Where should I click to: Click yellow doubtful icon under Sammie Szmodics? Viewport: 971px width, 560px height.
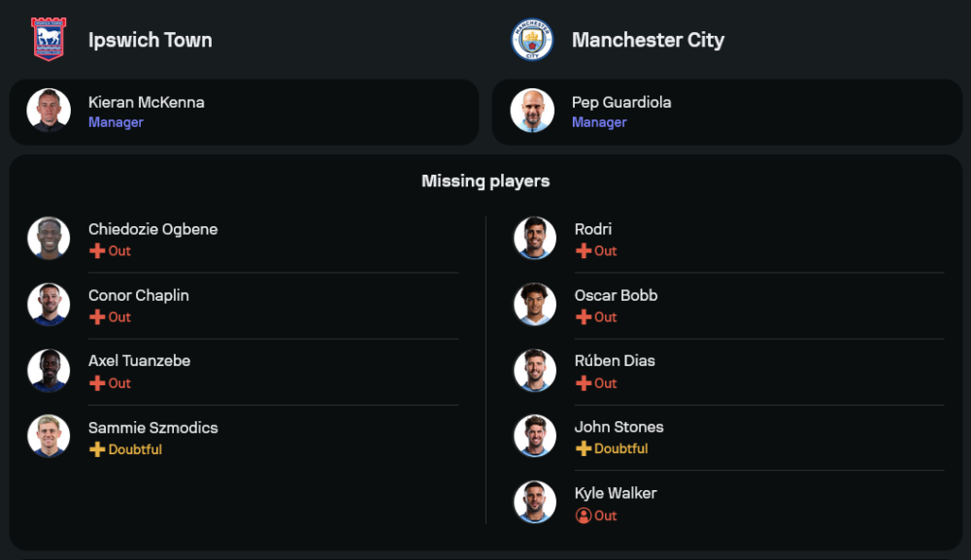[97, 449]
